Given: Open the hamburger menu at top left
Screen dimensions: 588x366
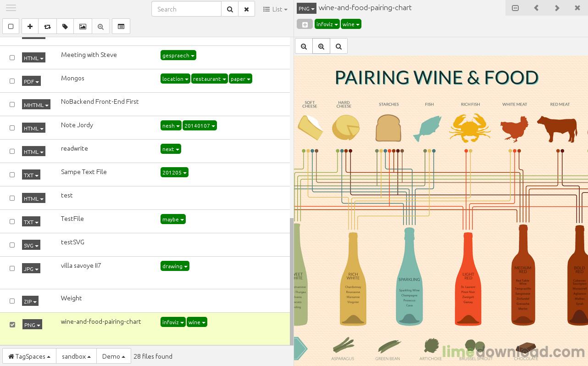Looking at the screenshot, I should point(11,8).
